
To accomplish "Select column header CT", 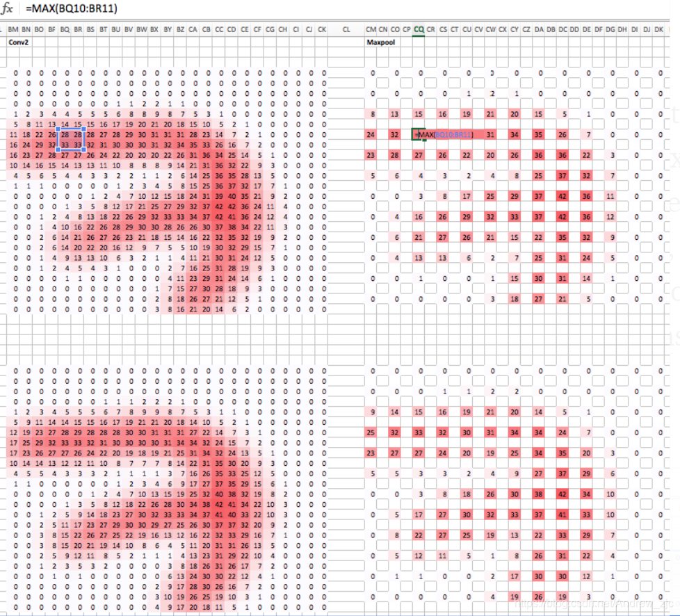I will 455,29.
